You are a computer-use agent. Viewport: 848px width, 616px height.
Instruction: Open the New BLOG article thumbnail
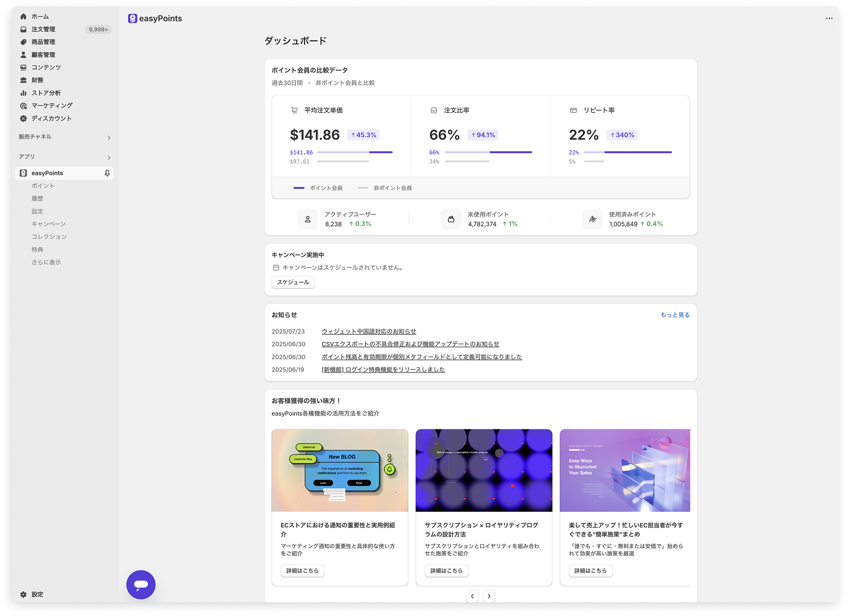339,470
